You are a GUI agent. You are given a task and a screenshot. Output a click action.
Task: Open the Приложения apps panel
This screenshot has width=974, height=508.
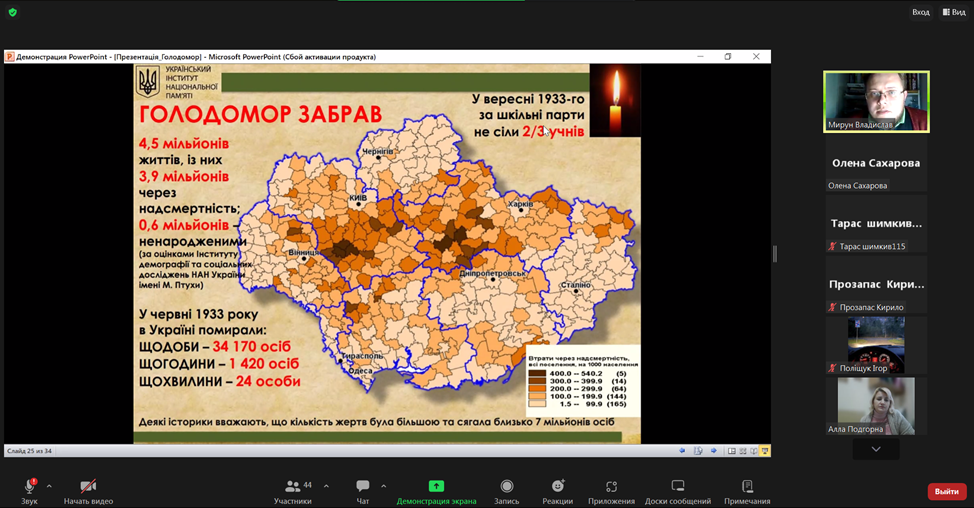(611, 488)
